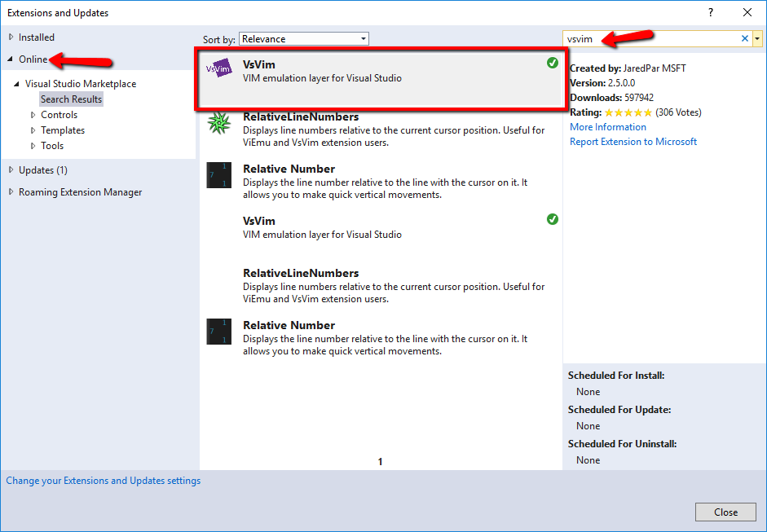
Task: Select the Templates tree label
Action: (63, 130)
